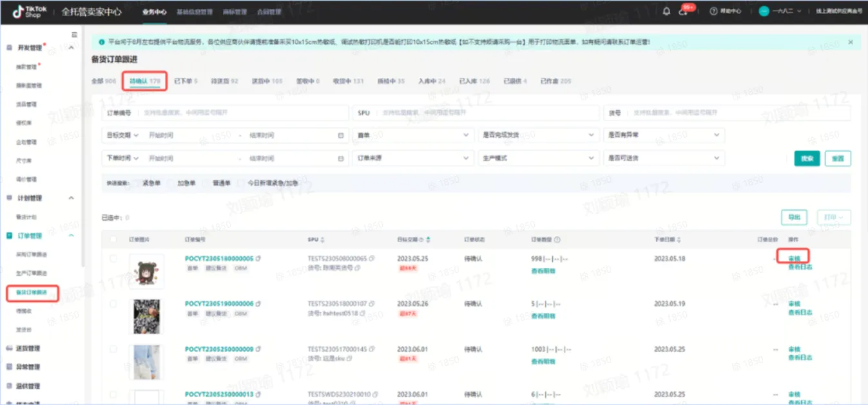Click 订单管理 sidebar section icon
This screenshot has height=405, width=868.
9,236
